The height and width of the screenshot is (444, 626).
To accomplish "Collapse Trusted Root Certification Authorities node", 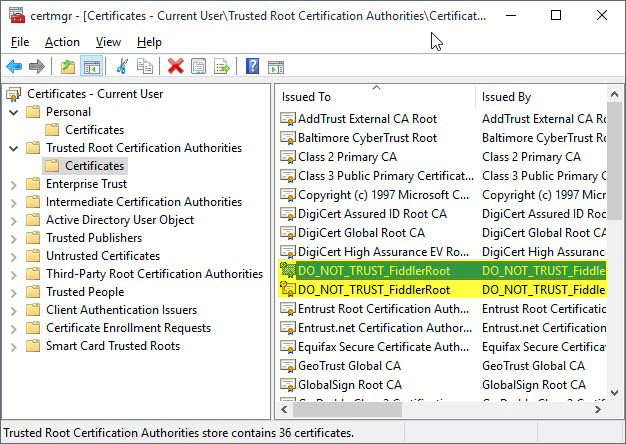I will point(14,149).
